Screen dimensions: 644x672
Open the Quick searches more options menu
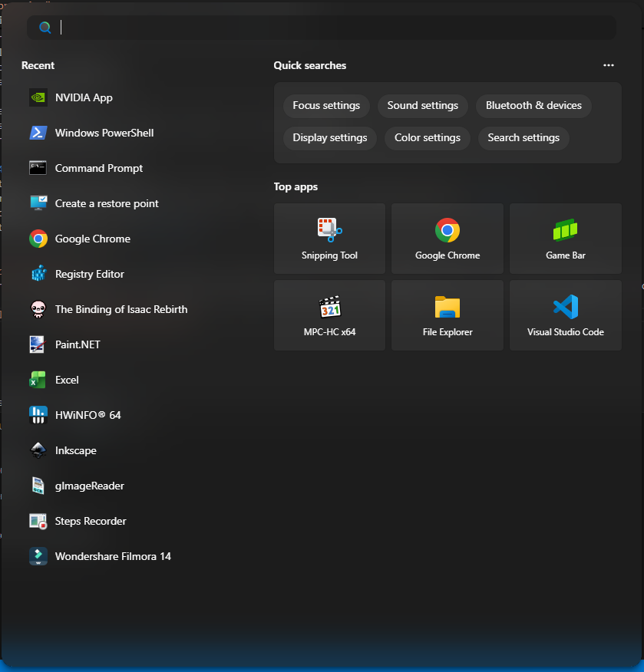pos(609,65)
